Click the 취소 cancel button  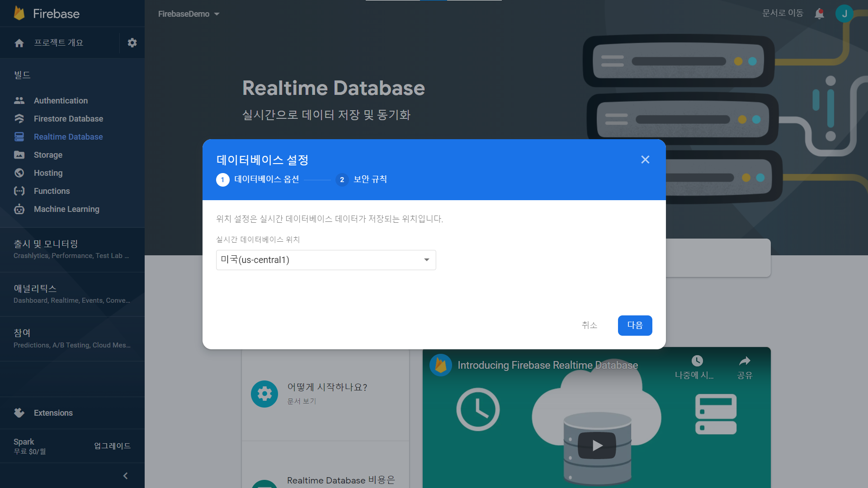tap(589, 325)
